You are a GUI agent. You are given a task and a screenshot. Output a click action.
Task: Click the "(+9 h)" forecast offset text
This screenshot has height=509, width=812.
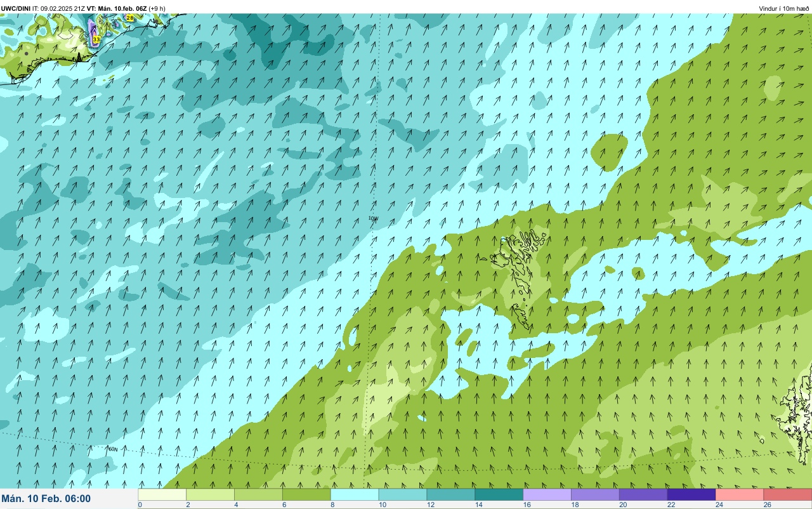coord(157,8)
